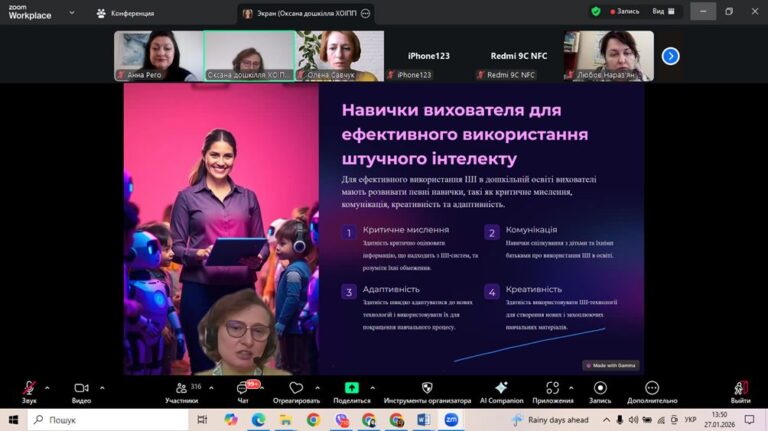Unmute microphone with Звук button
Screen dimensions: 768x431
(x=29, y=392)
